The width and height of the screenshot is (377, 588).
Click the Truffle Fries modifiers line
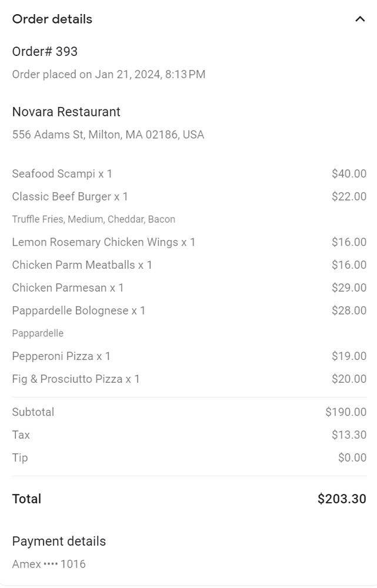[94, 219]
